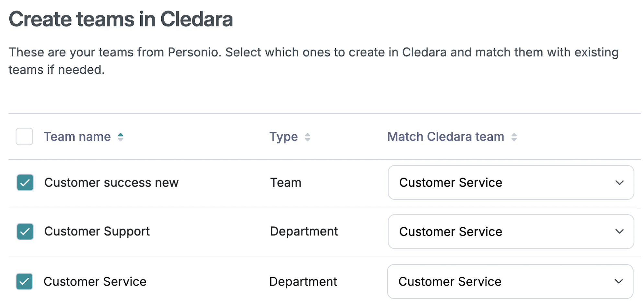Click the Type column sort icon
Screen dimensions: 644x305
[307, 137]
